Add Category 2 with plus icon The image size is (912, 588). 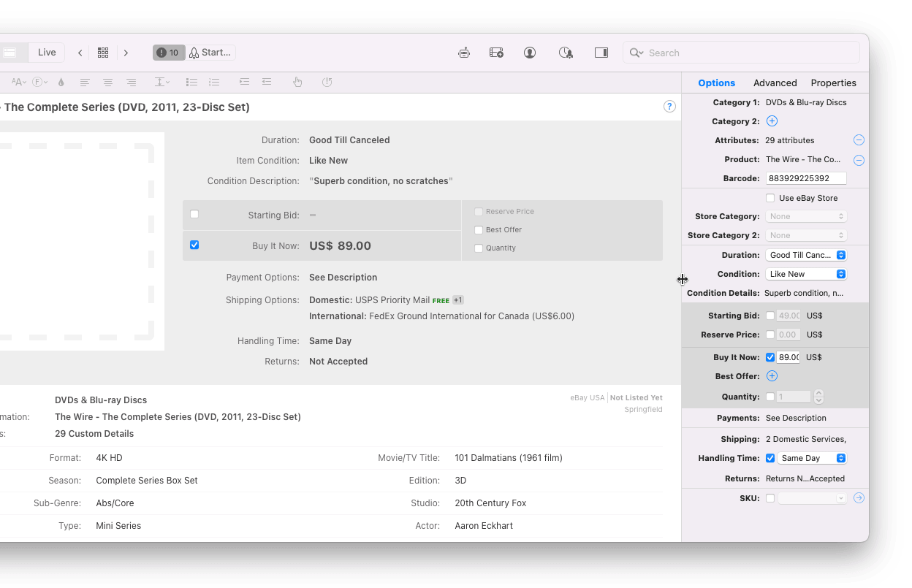click(x=772, y=121)
